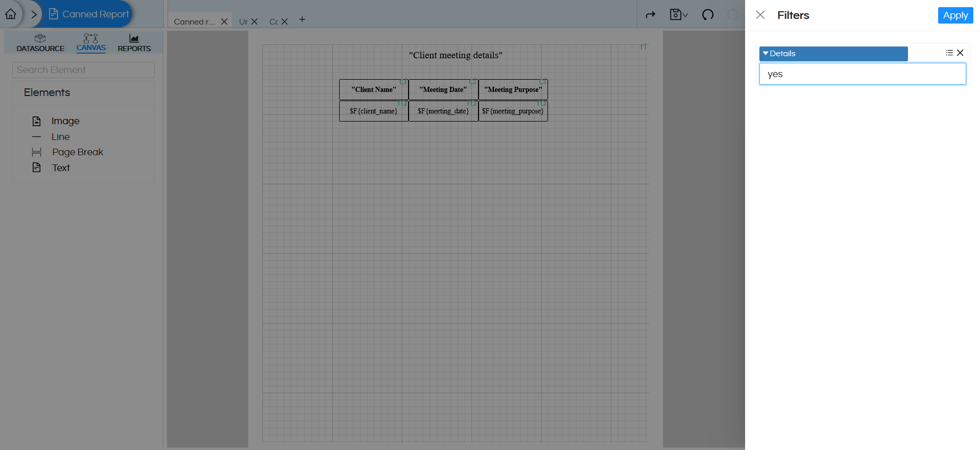Viewport: 980px width, 450px height.
Task: Open the 'Ur' tab
Action: click(x=243, y=21)
